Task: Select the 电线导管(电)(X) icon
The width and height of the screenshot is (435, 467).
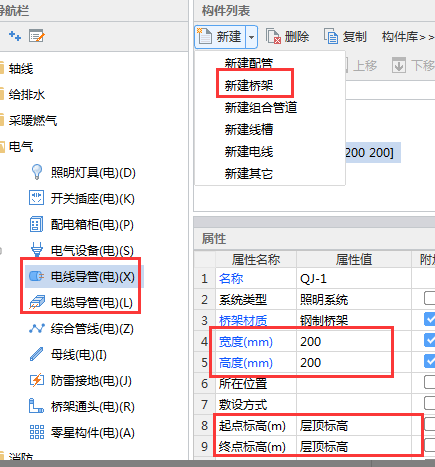Action: pos(36,276)
